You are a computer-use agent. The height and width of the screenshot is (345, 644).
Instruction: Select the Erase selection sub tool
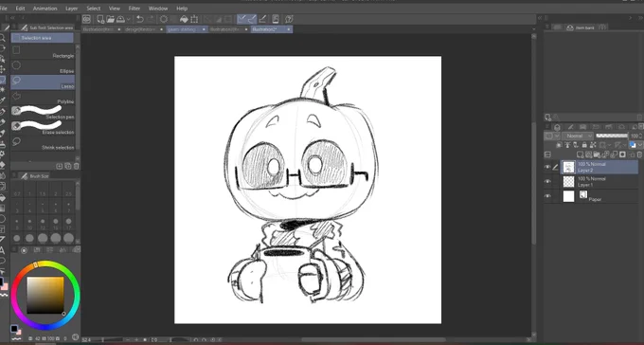click(43, 127)
